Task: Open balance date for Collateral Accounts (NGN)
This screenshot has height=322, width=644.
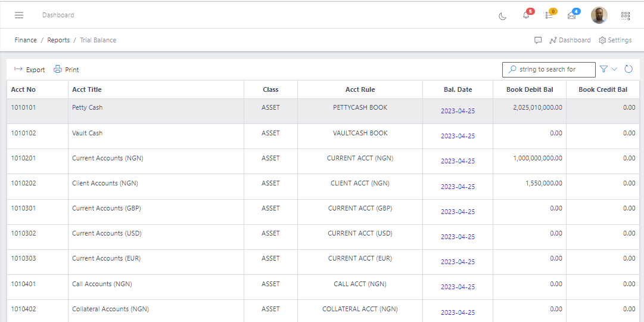Action: [x=458, y=312]
